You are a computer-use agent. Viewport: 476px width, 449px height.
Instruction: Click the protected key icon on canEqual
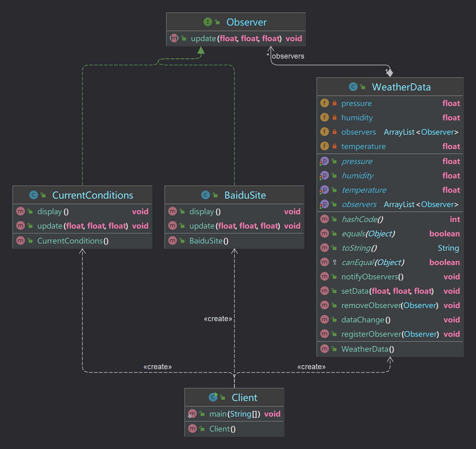334,262
